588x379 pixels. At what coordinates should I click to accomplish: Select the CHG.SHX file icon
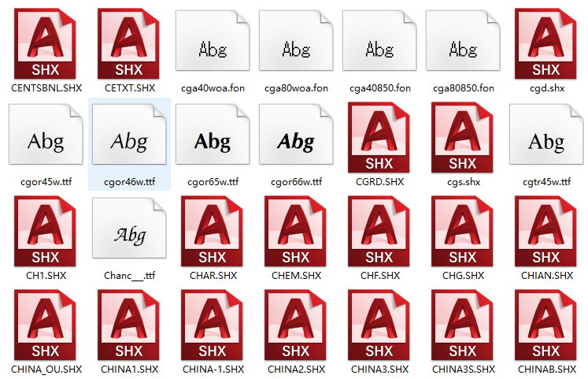462,231
